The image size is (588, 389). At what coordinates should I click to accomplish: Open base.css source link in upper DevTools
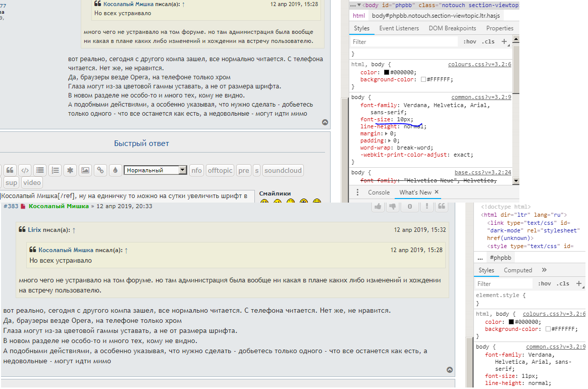click(x=483, y=173)
